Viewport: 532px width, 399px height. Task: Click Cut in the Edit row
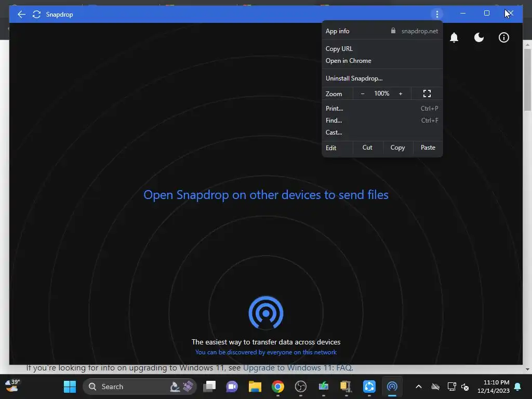367,148
